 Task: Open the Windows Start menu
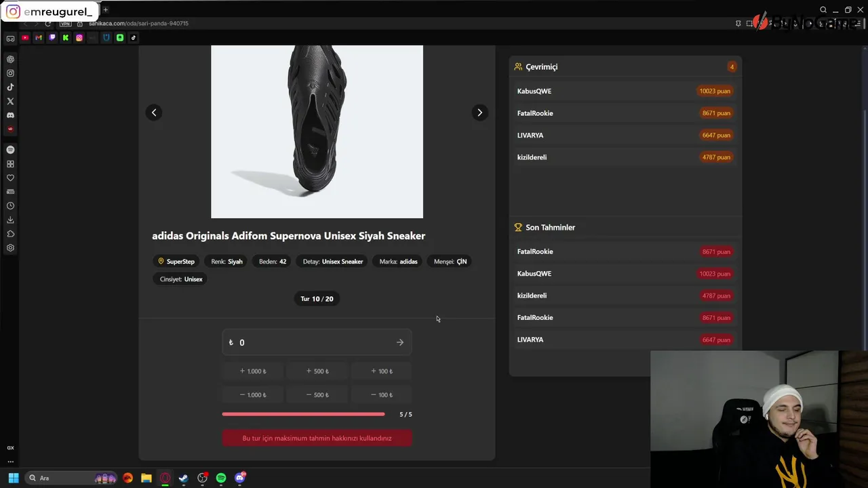13,478
